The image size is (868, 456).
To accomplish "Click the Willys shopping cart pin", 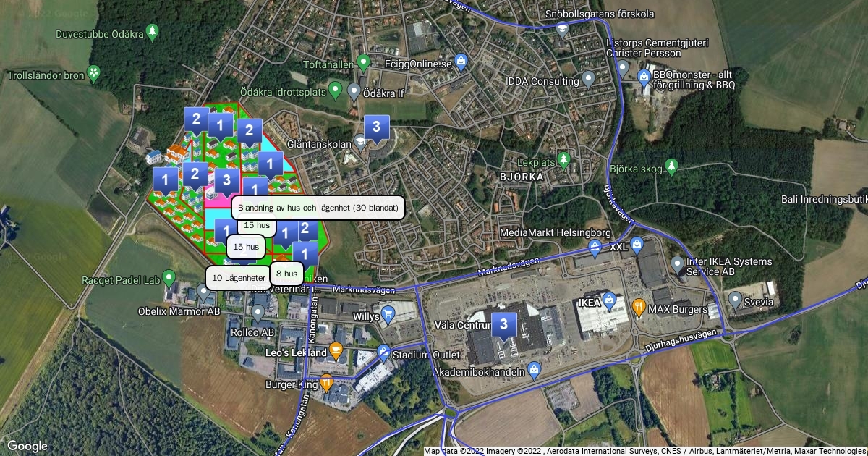I will coord(388,314).
